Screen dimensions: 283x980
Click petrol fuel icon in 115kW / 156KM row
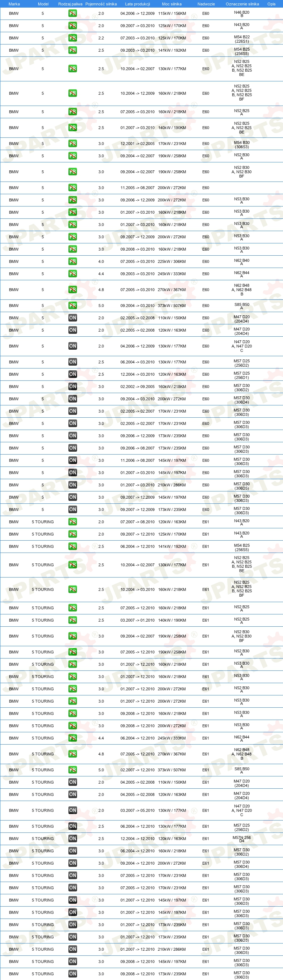[x=72, y=13]
